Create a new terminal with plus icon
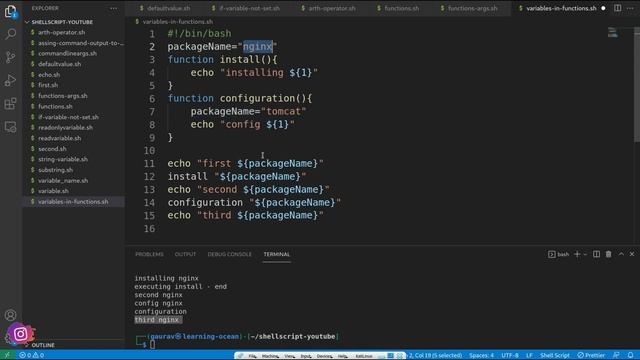The image size is (640, 360). click(577, 254)
